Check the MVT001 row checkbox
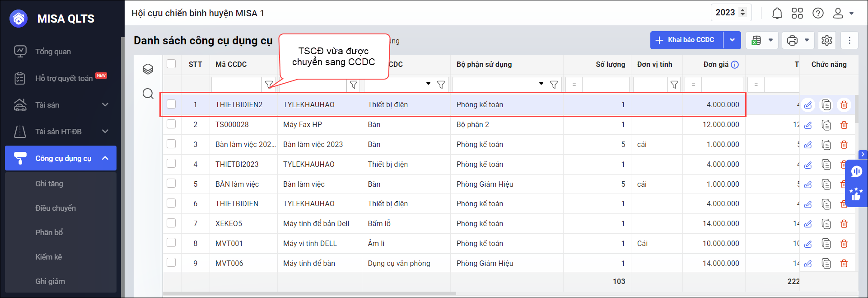 (x=171, y=242)
